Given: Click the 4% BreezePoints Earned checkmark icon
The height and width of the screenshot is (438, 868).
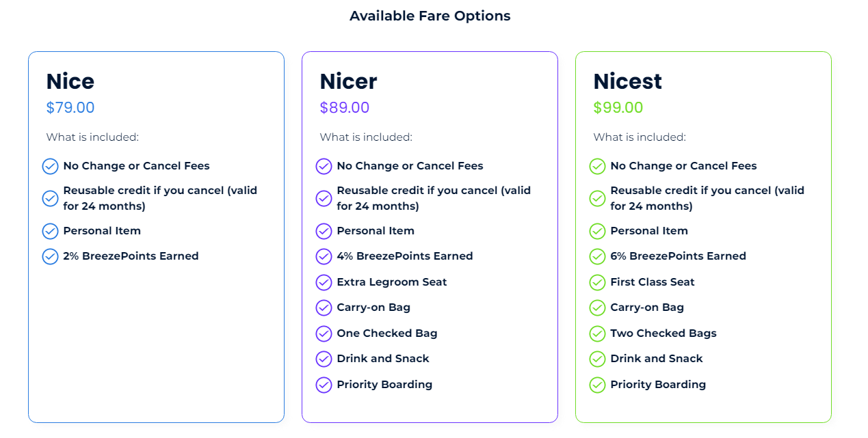Looking at the screenshot, I should pyautogui.click(x=324, y=256).
